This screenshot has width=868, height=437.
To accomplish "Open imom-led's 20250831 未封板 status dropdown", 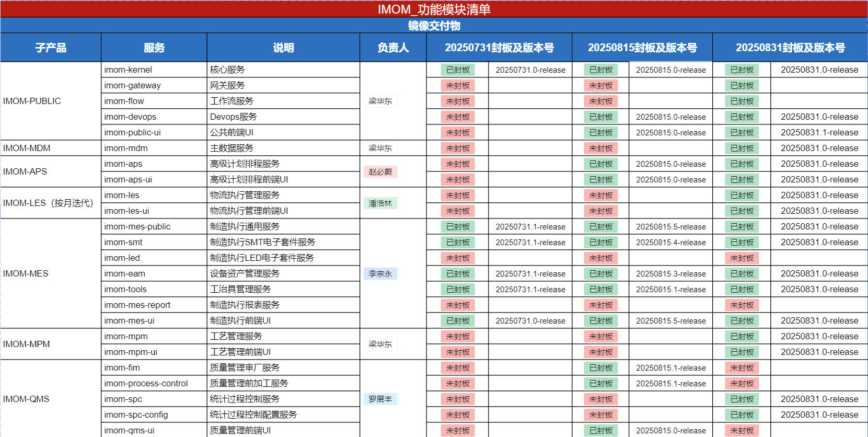I will (x=742, y=258).
